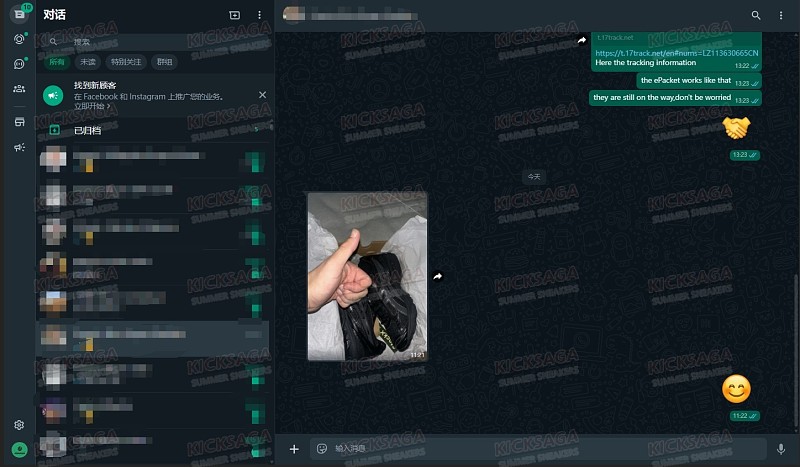Screen dimensions: 800x467
Task: Open the advertise megaphone icon in the sidebar
Action: 19,148
